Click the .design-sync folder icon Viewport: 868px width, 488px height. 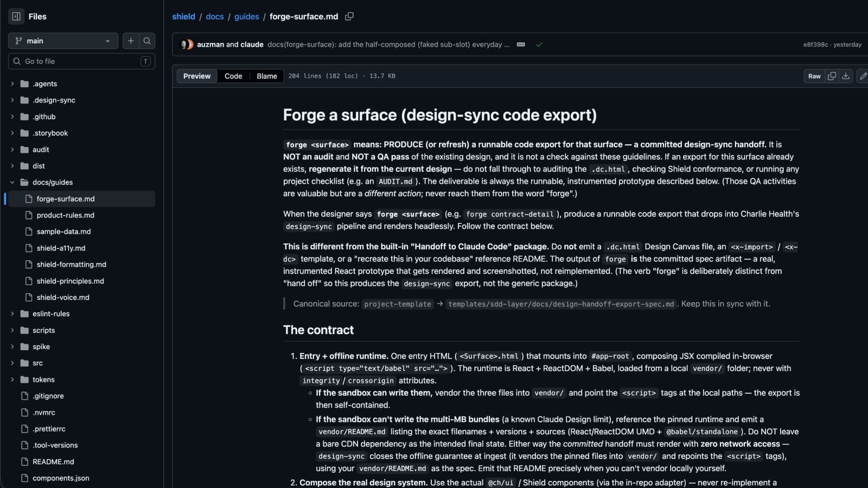(24, 100)
